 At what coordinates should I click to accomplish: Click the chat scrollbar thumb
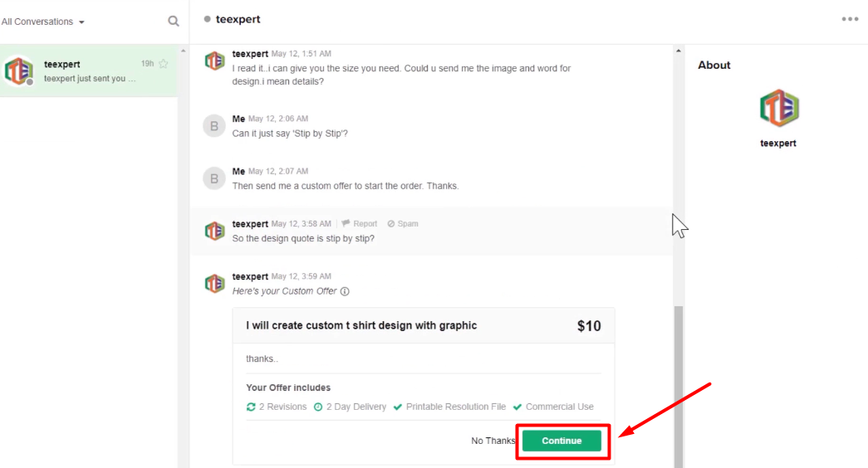pyautogui.click(x=679, y=382)
